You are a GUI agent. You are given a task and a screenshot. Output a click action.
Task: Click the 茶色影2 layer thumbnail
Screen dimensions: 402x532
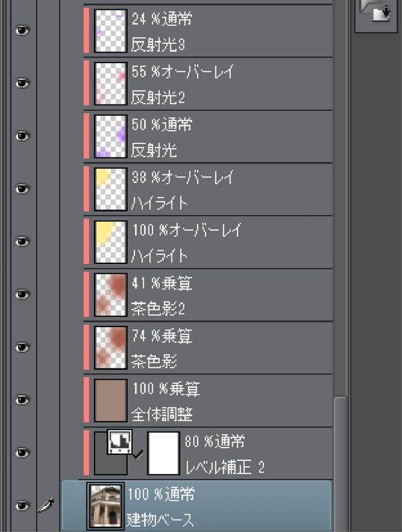[x=110, y=293]
